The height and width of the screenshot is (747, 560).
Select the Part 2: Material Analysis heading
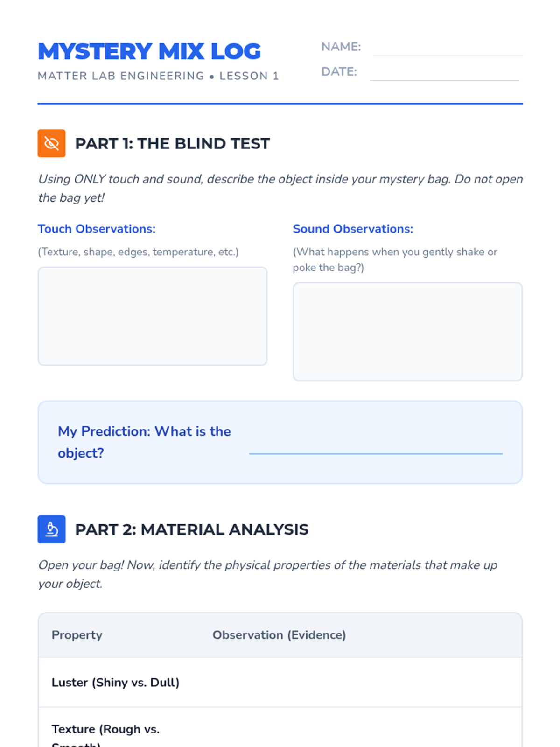coord(192,529)
